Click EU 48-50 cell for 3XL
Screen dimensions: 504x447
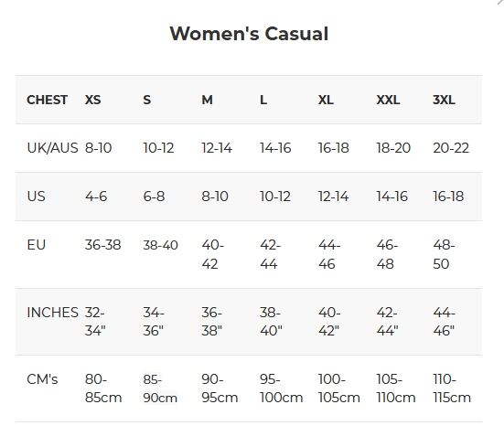[444, 254]
